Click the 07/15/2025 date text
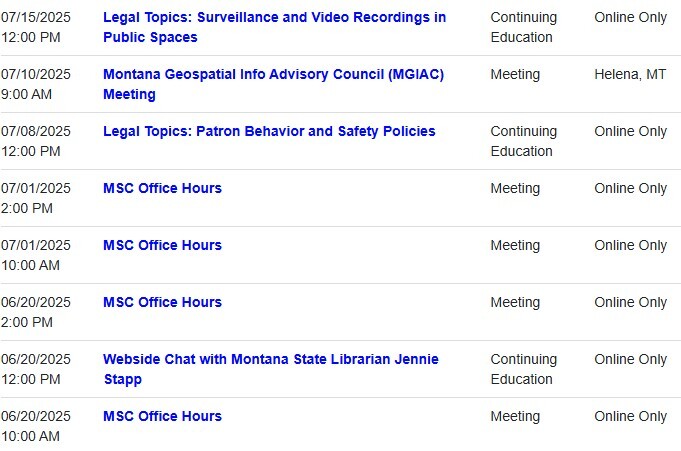681x451 pixels. (36, 18)
